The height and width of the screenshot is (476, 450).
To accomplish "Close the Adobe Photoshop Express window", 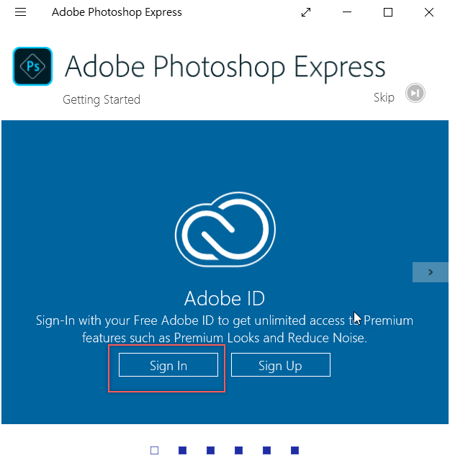I will tap(429, 12).
